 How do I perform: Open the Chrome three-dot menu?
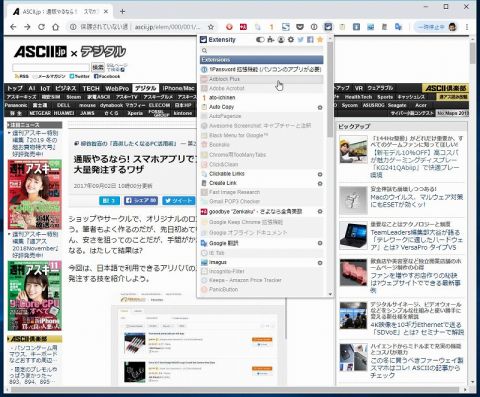pos(467,27)
